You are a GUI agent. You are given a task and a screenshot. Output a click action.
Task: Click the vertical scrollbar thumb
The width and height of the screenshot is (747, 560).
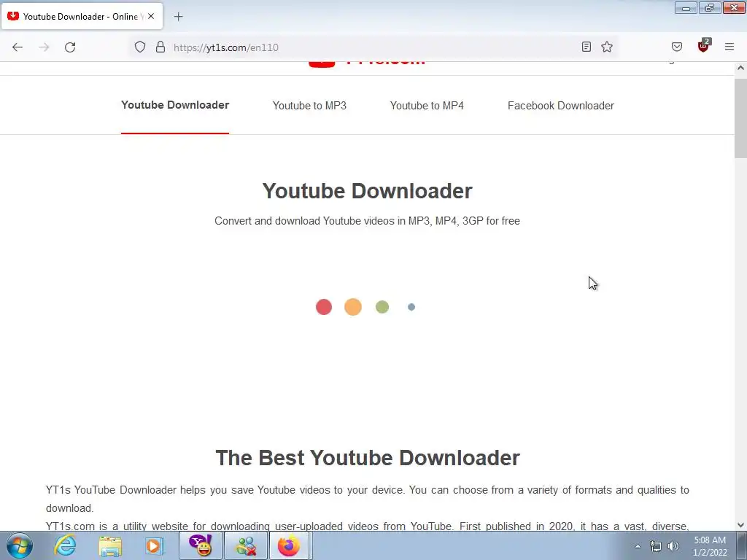pyautogui.click(x=740, y=119)
